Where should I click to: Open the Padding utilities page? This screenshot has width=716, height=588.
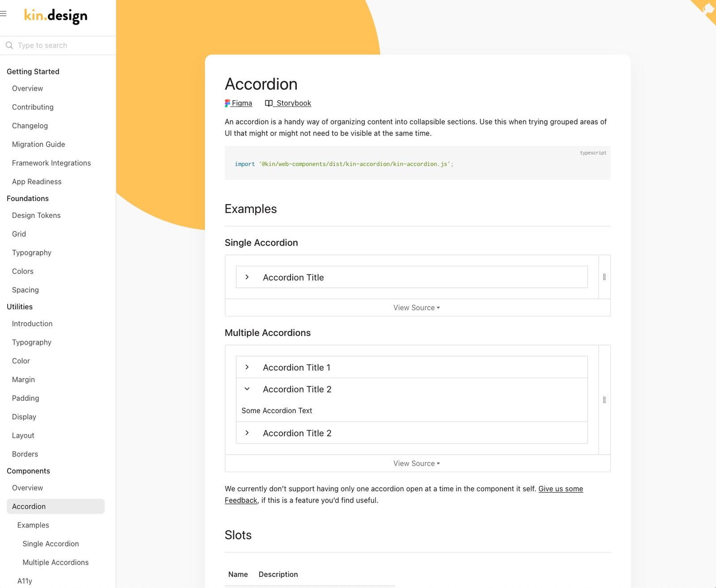[x=26, y=398]
